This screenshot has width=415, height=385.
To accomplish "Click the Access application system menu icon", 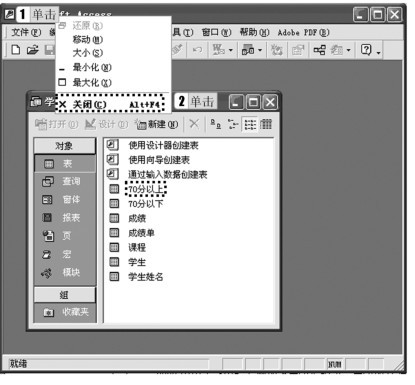I will click(9, 14).
